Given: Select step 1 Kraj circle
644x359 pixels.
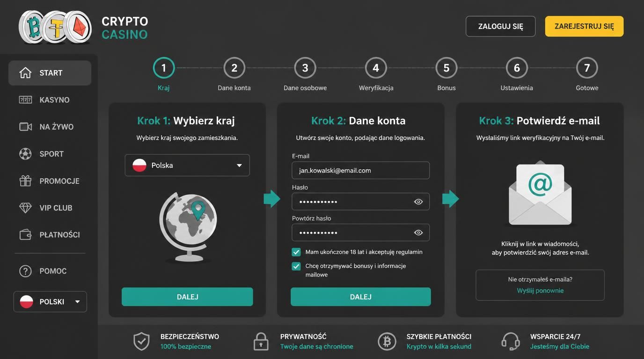Looking at the screenshot, I should point(164,68).
